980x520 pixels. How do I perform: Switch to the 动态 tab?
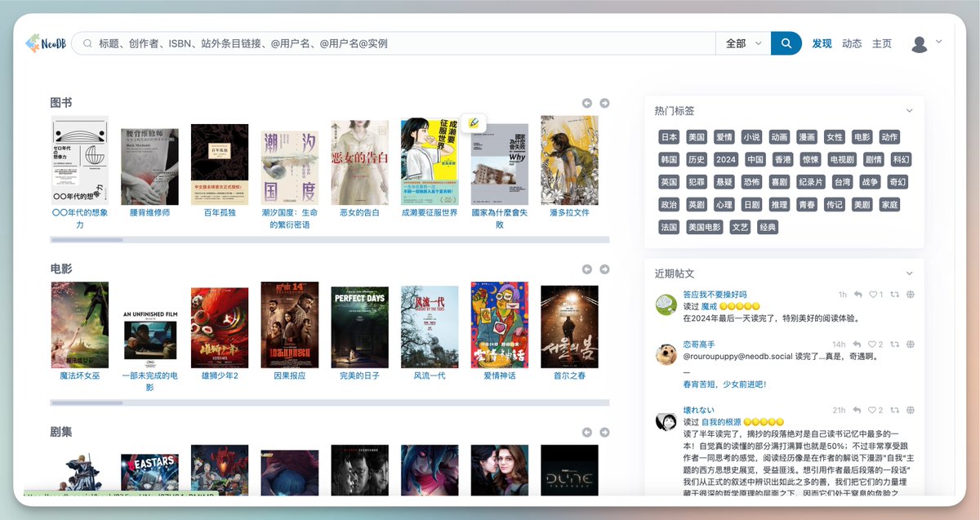click(852, 43)
